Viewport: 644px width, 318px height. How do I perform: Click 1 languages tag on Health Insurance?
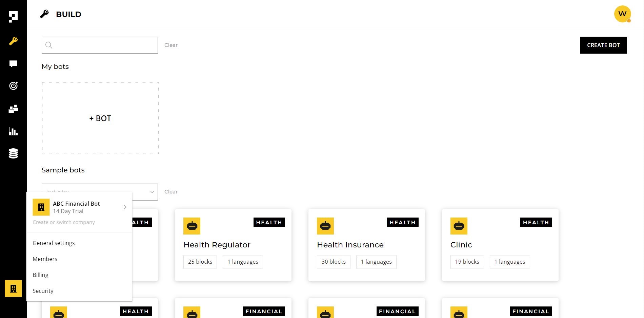[376, 262]
